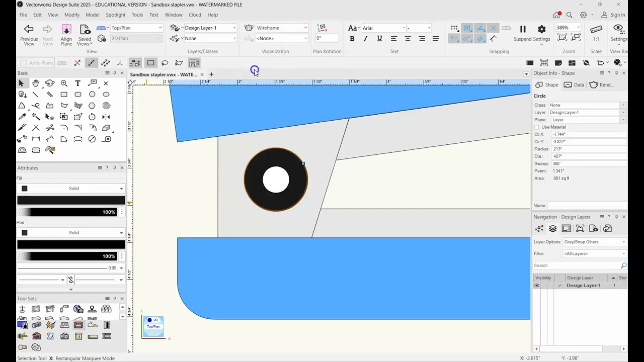Click the Previous View button
Image resolution: width=644 pixels, height=362 pixels.
pyautogui.click(x=29, y=35)
